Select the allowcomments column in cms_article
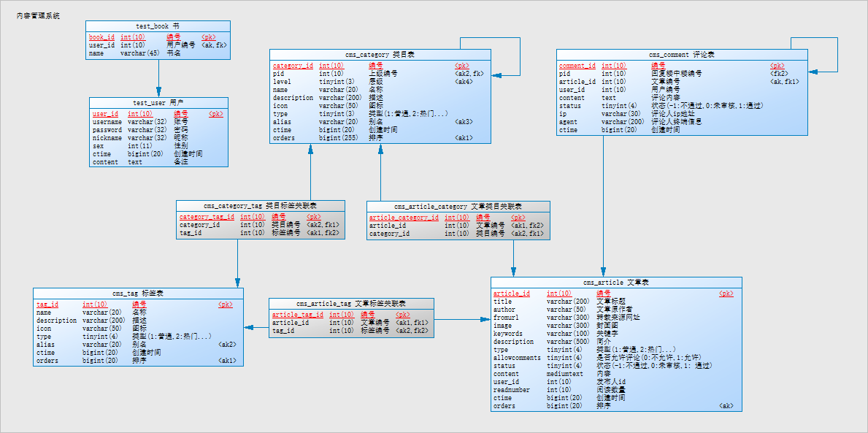Image resolution: width=868 pixels, height=433 pixels. pyautogui.click(x=616, y=358)
